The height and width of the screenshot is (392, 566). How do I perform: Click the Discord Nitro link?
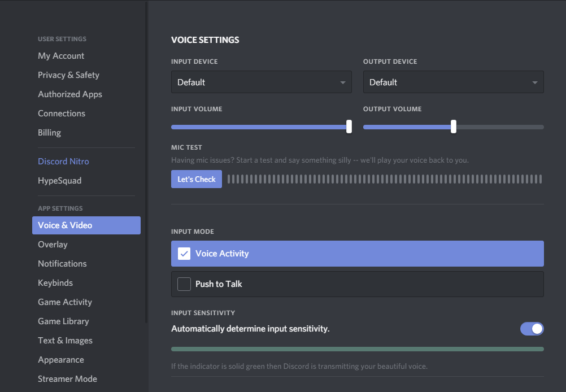coord(63,162)
